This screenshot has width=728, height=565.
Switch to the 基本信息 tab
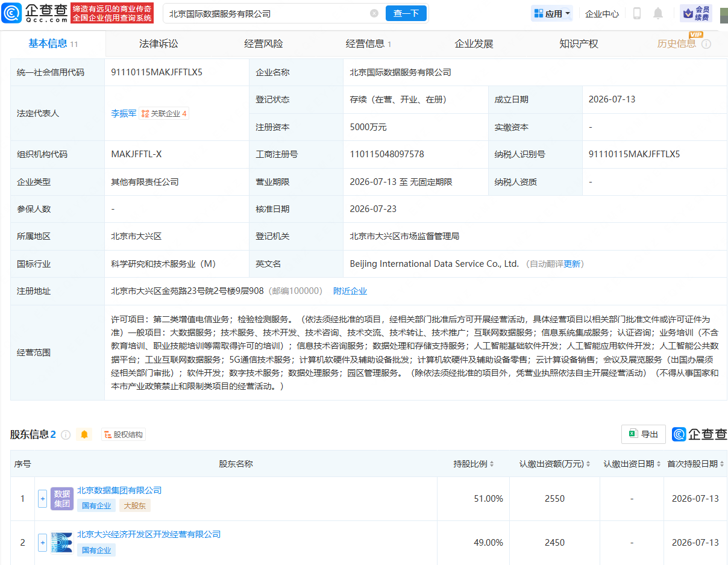pos(53,43)
